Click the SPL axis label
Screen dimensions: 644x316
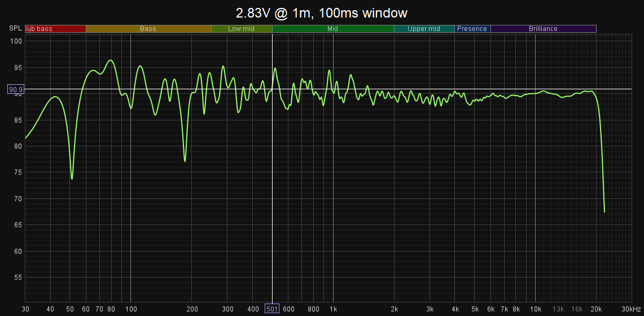(x=15, y=28)
